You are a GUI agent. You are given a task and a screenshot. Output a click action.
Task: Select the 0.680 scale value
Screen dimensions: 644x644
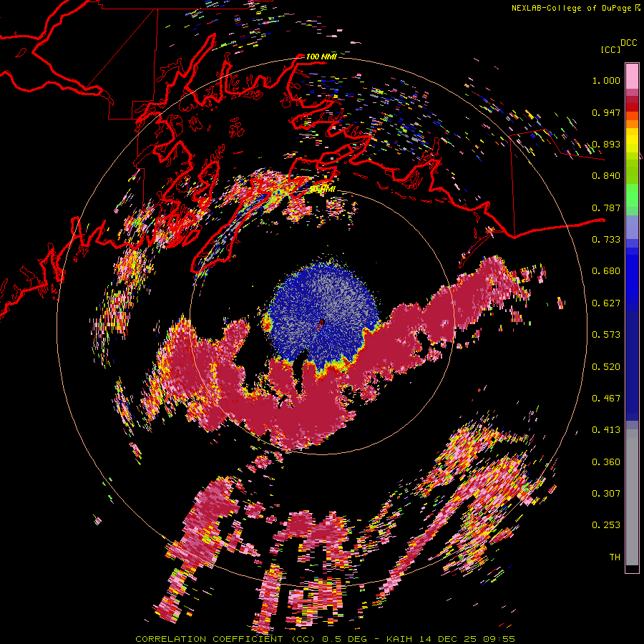tap(606, 271)
